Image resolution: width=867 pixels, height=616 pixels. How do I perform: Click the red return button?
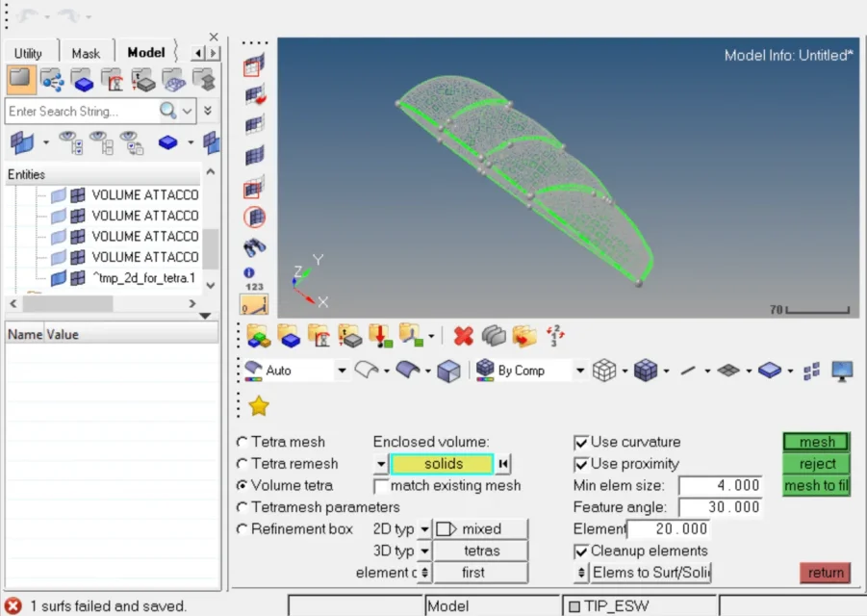pyautogui.click(x=826, y=573)
